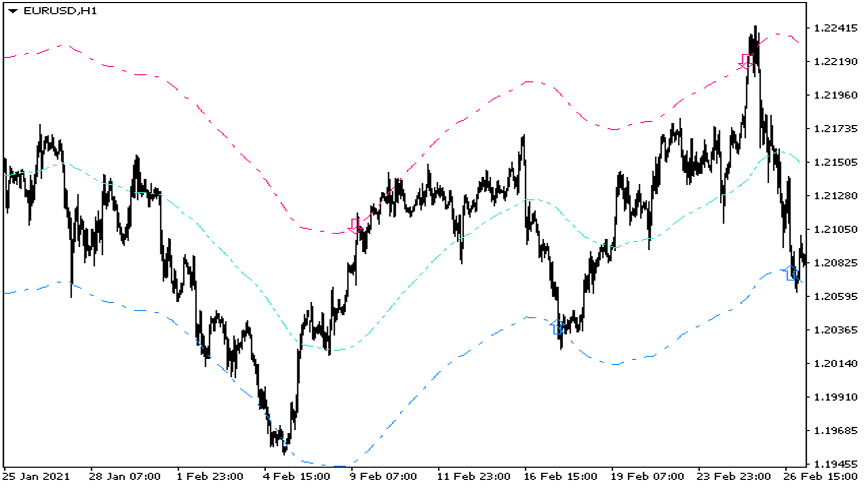Click the 28 Jan 07:00 time label
Screen dimensions: 868x488
tap(124, 476)
